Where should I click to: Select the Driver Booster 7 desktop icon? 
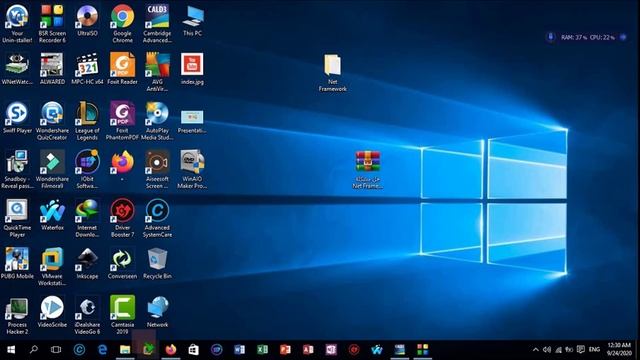122,218
